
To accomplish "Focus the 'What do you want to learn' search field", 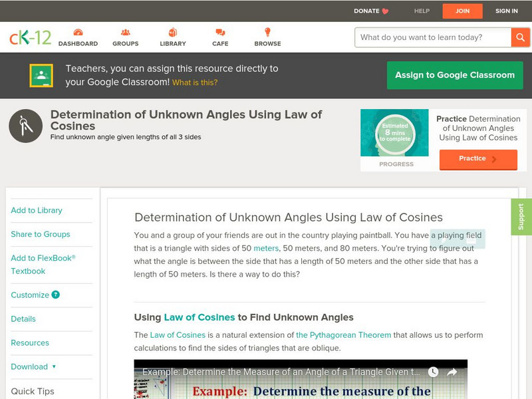I will coord(433,37).
